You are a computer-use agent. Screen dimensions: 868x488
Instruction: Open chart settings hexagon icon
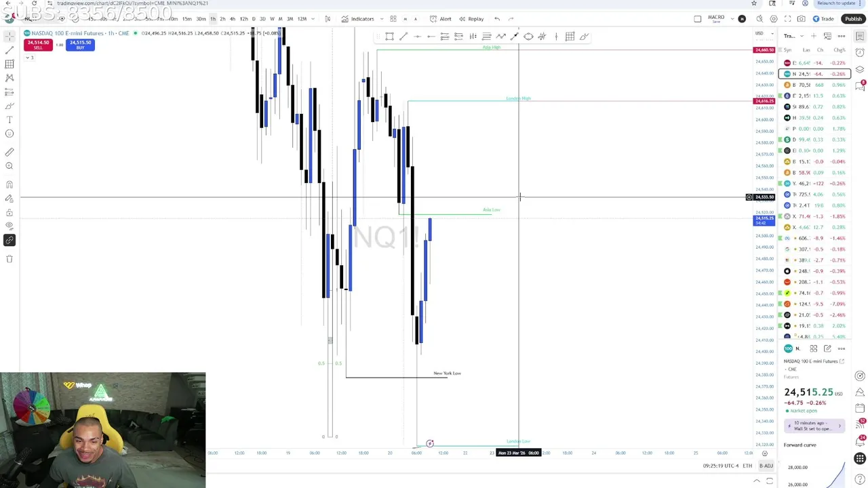point(774,19)
